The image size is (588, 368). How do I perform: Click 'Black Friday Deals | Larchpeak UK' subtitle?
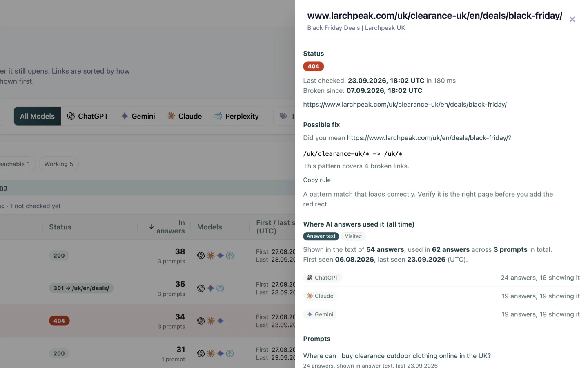356,28
